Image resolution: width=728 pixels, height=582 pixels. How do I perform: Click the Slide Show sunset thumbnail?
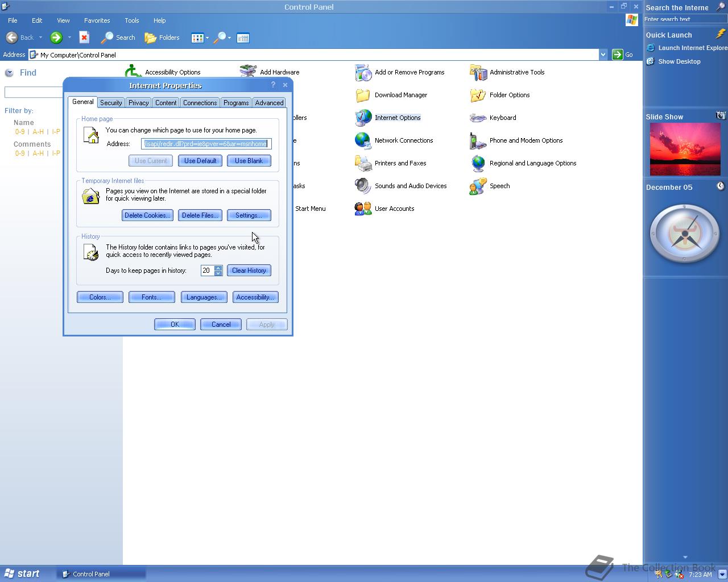click(x=685, y=149)
